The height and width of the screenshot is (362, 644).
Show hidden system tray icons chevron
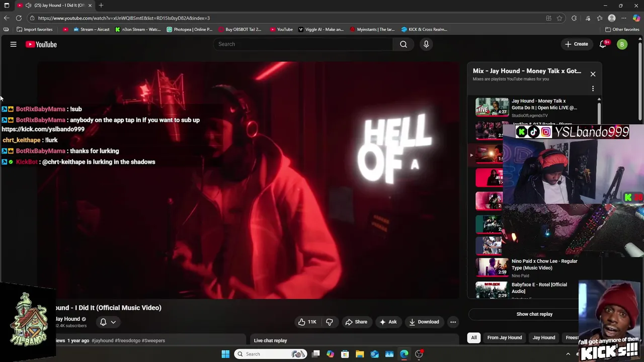(568, 354)
